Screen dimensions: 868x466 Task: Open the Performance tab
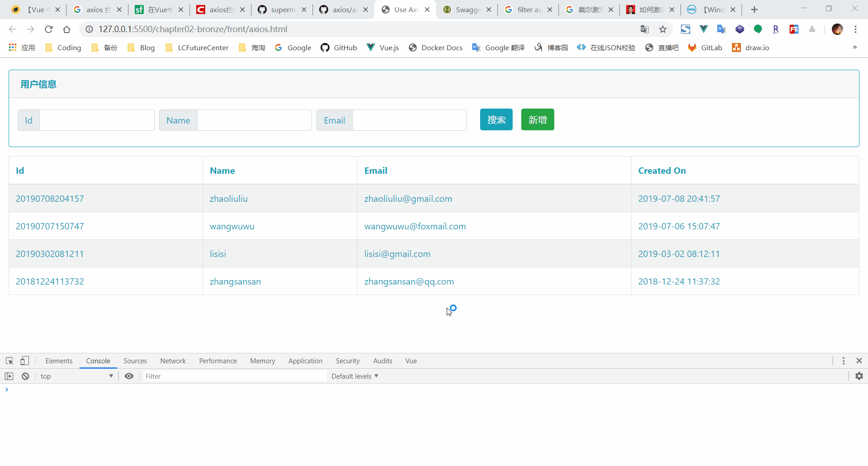(218, 361)
